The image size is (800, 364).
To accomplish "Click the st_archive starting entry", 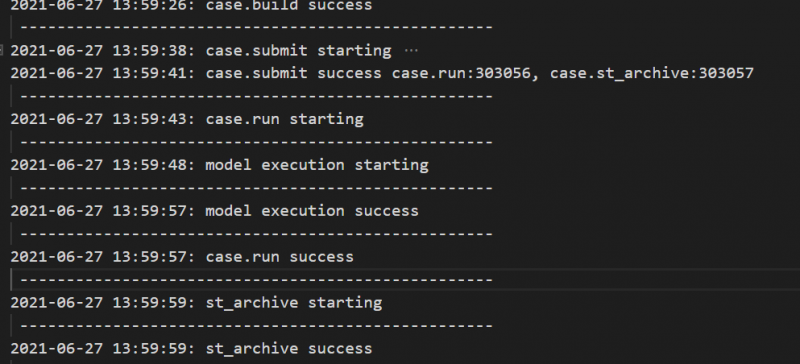I will pyautogui.click(x=294, y=303).
